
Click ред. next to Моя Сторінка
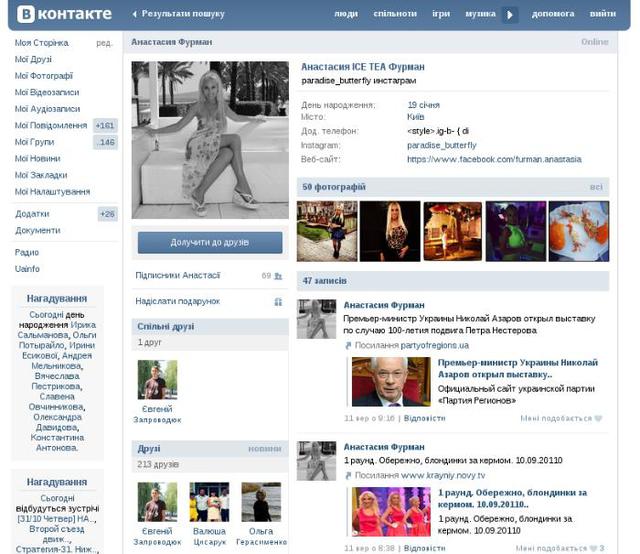pyautogui.click(x=104, y=44)
